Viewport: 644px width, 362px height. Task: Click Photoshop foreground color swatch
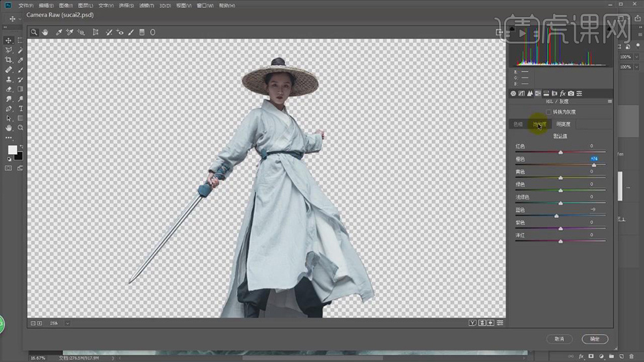(13, 150)
